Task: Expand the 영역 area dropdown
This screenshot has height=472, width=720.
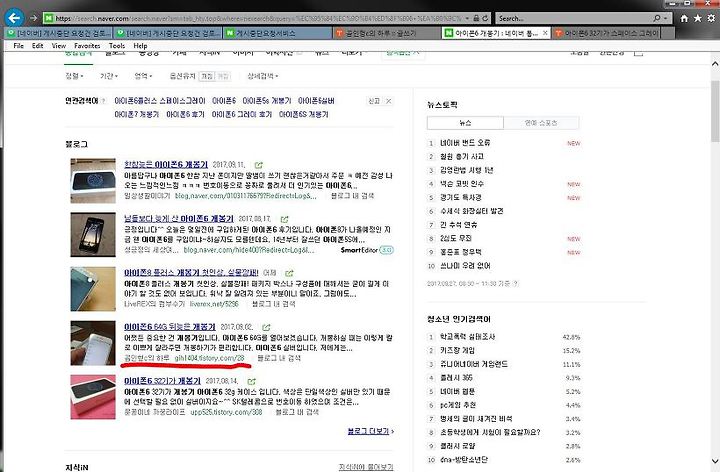Action: 143,76
